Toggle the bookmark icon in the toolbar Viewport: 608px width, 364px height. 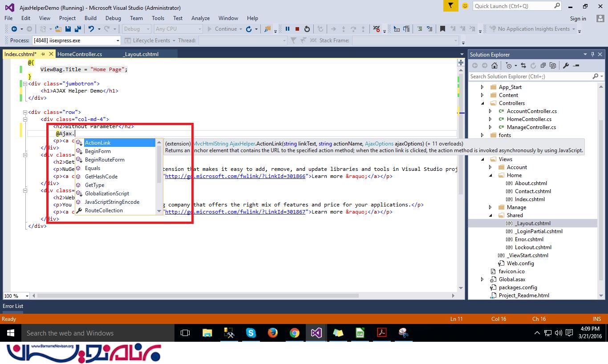click(442, 29)
